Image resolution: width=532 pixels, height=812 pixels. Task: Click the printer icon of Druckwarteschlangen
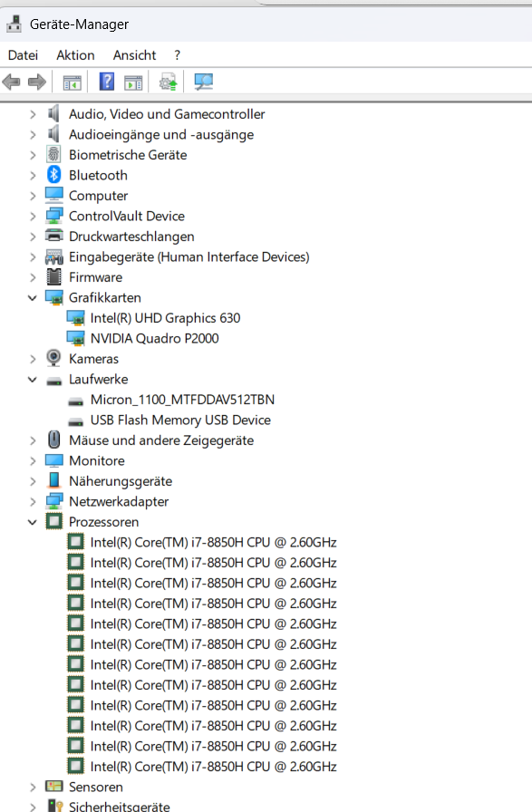coord(53,236)
